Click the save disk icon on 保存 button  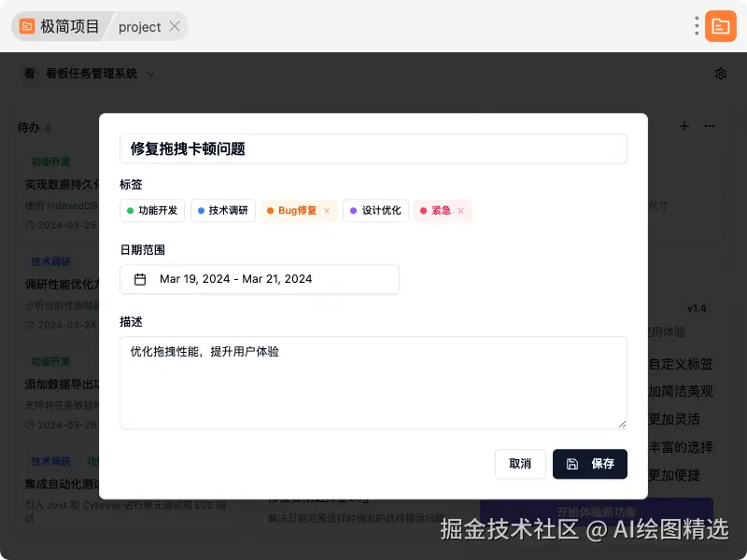click(x=573, y=464)
